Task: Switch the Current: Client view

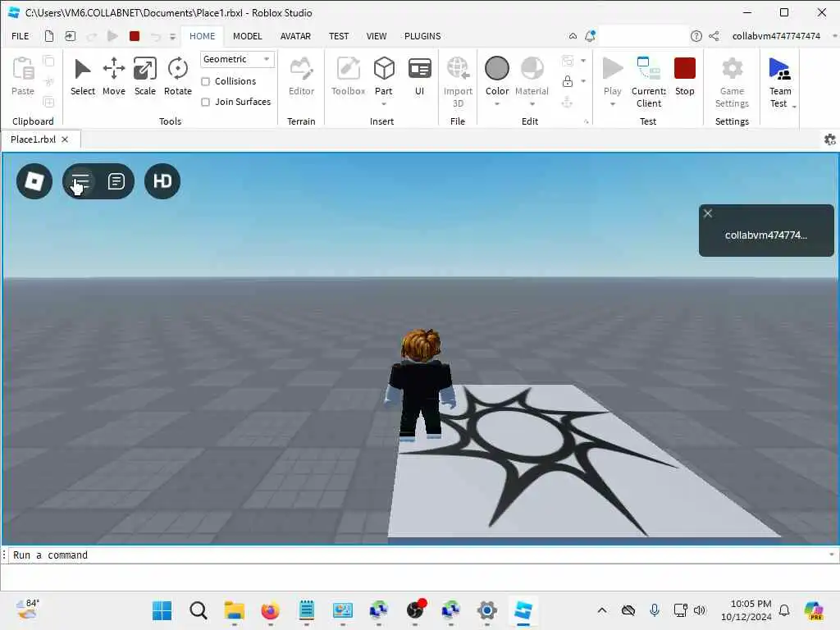Action: (x=649, y=81)
